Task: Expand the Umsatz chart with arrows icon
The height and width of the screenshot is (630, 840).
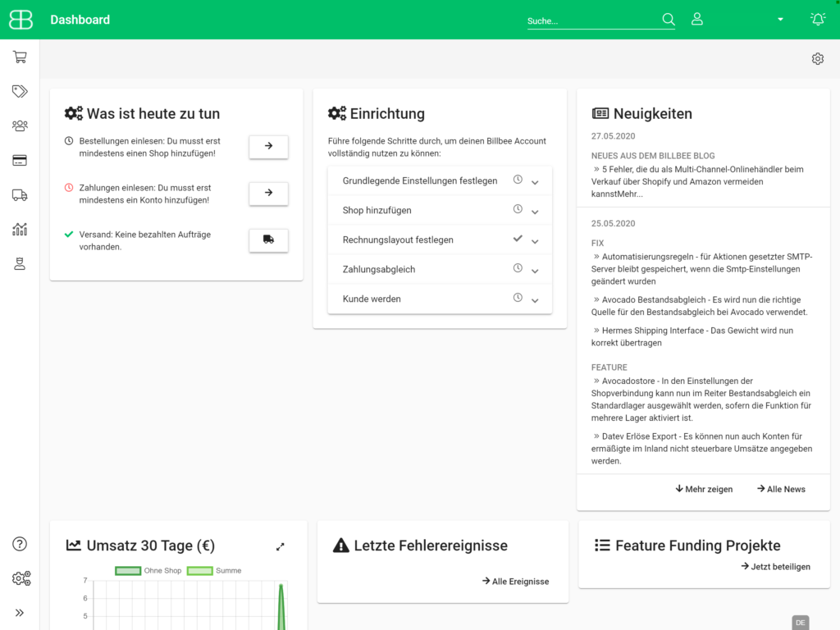Action: (281, 547)
